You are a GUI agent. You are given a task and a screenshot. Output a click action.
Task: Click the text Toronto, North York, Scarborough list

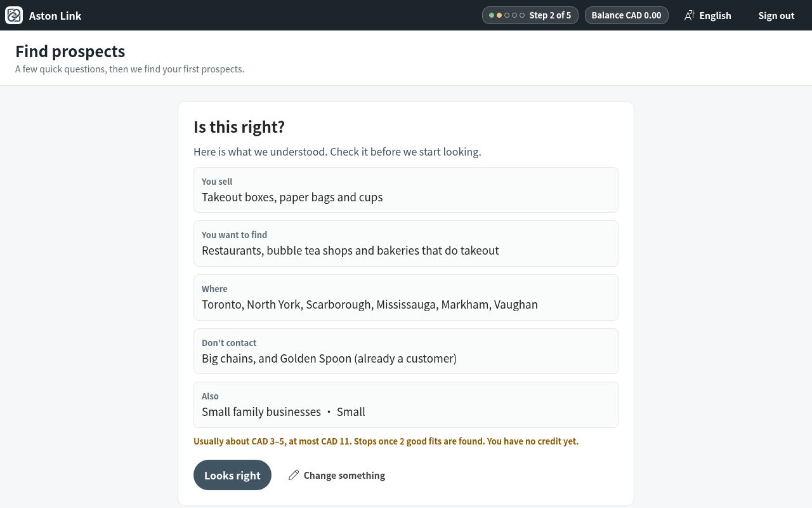click(x=370, y=304)
